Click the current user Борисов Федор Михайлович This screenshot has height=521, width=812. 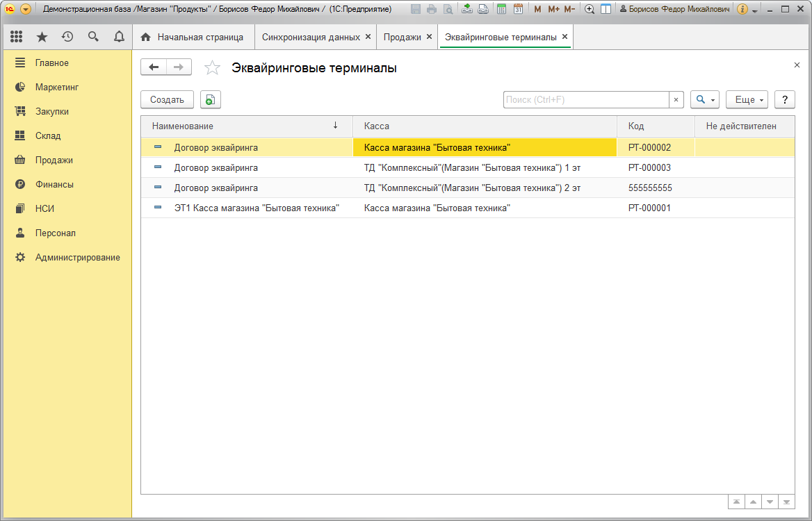675,9
